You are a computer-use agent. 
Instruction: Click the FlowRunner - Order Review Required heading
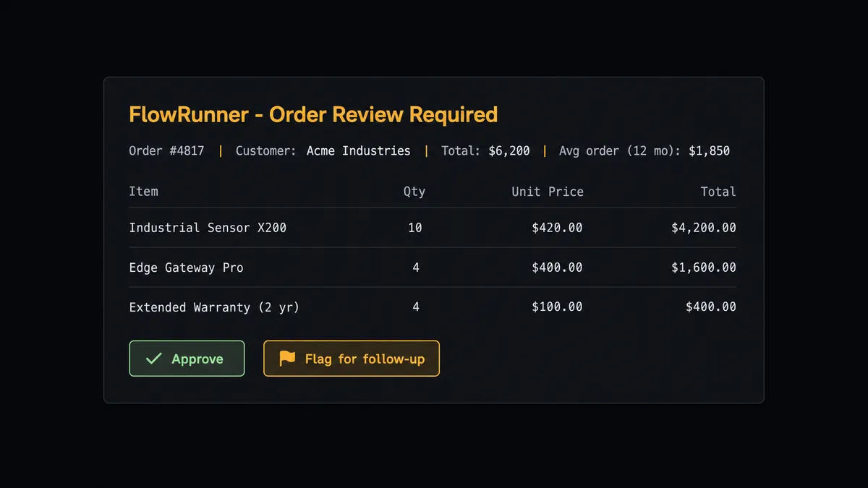313,114
